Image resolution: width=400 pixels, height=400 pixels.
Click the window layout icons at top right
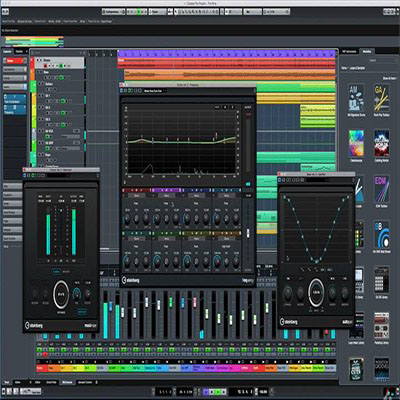coord(390,12)
